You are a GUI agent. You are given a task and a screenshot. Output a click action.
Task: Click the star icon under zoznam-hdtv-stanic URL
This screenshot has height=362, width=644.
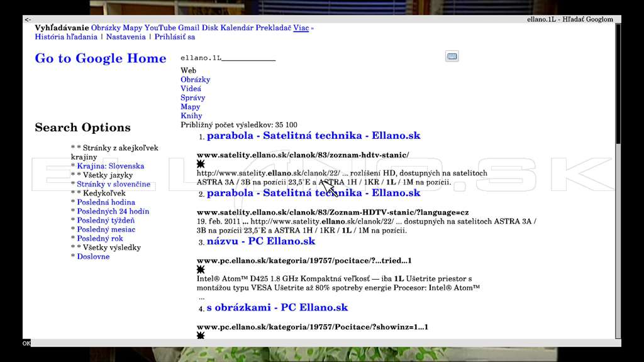[x=201, y=164]
